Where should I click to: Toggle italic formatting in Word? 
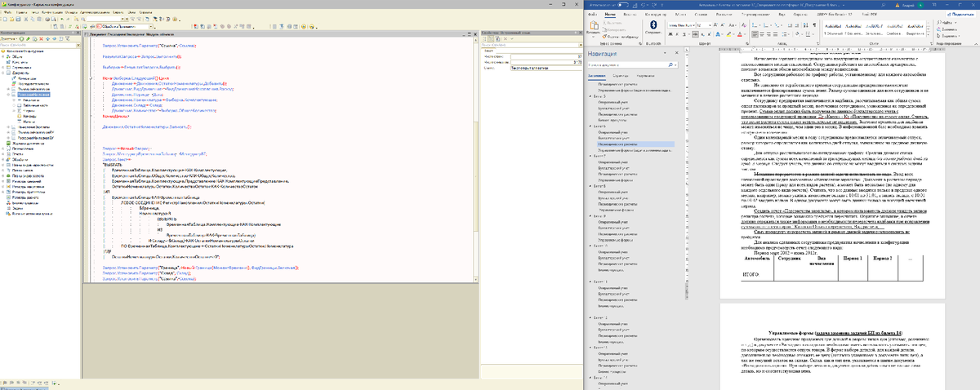677,34
